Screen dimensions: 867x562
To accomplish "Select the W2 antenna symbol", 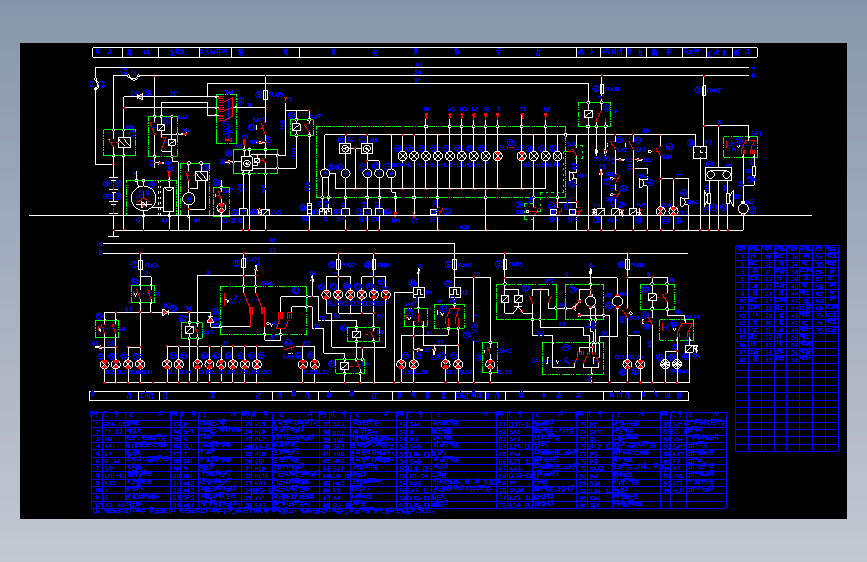I will 744,209.
